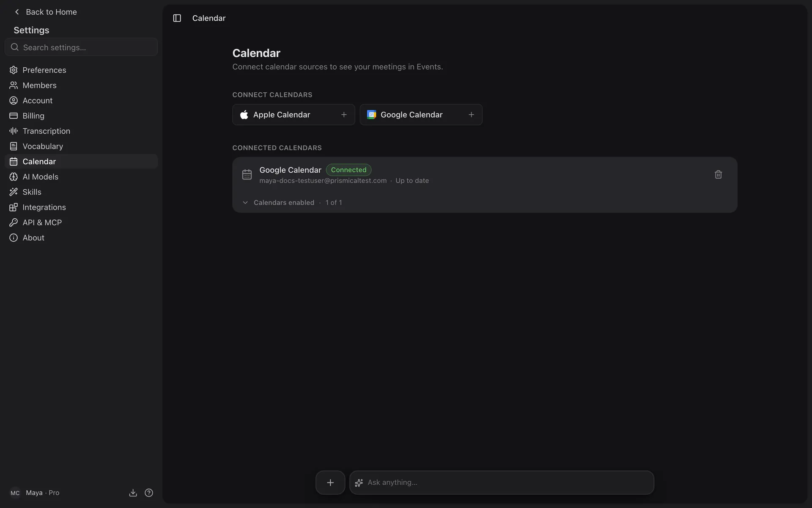Viewport: 812px width, 508px height.
Task: Click the API & MCP key icon
Action: tap(14, 222)
